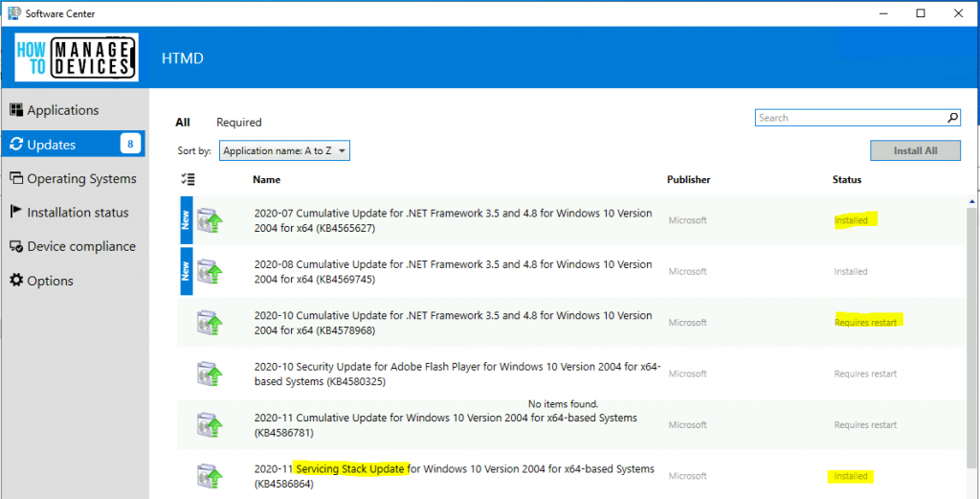The height and width of the screenshot is (499, 980).
Task: Click Microsoft publisher on KB4586864 row
Action: pos(687,476)
